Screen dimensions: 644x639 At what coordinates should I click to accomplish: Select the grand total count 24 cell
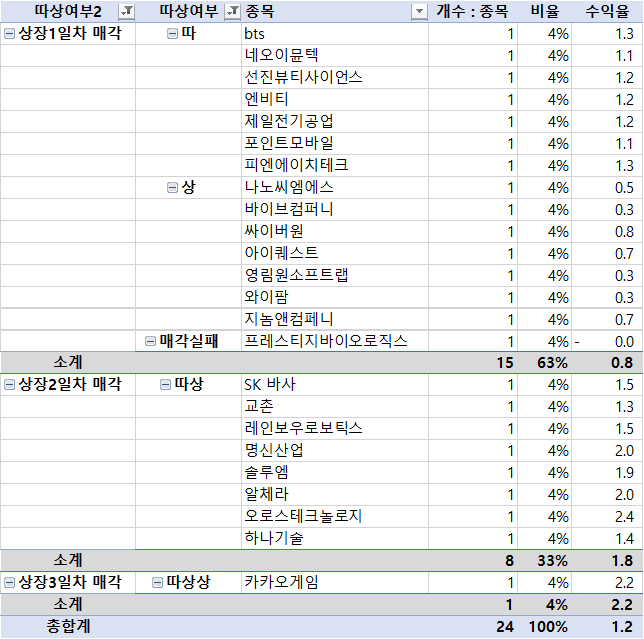click(472, 627)
